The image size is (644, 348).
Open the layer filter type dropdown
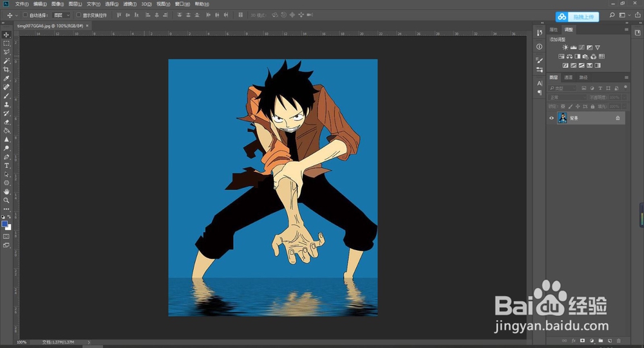pyautogui.click(x=563, y=88)
